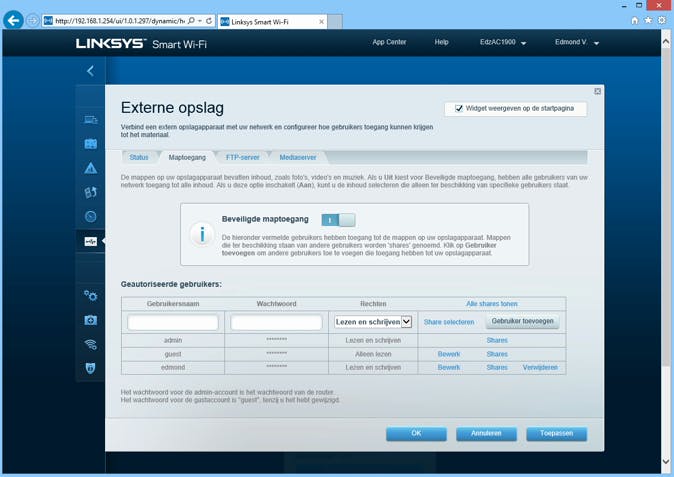
Task: Open Device List sidebar icon
Action: (x=91, y=120)
